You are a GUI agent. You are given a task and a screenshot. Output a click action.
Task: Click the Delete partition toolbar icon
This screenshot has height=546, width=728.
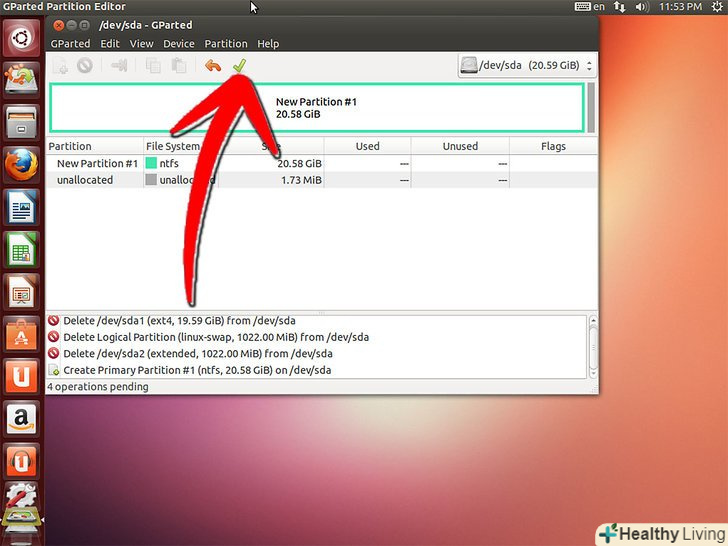(85, 65)
